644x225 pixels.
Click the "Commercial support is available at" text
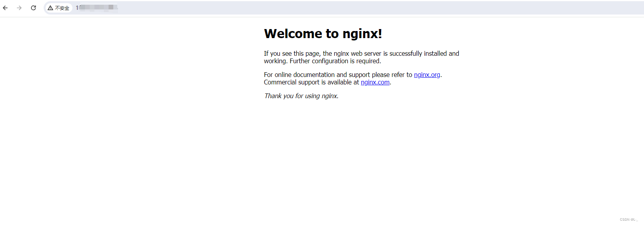312,82
